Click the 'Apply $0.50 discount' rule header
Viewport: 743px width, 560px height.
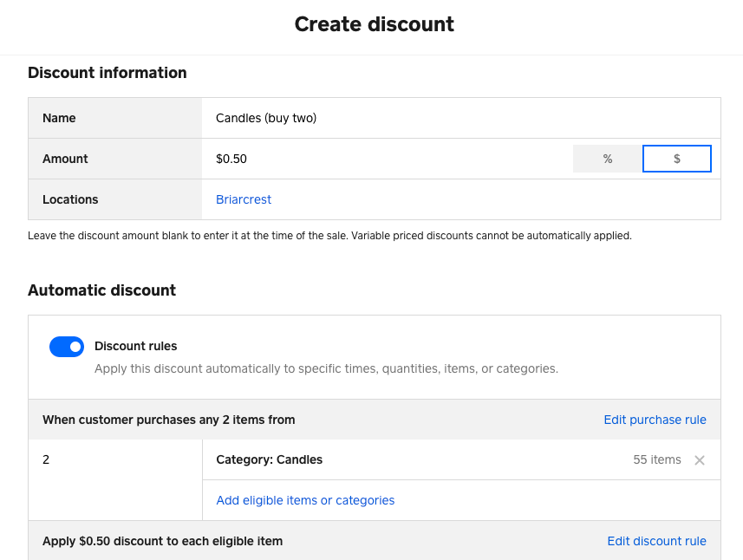click(163, 541)
